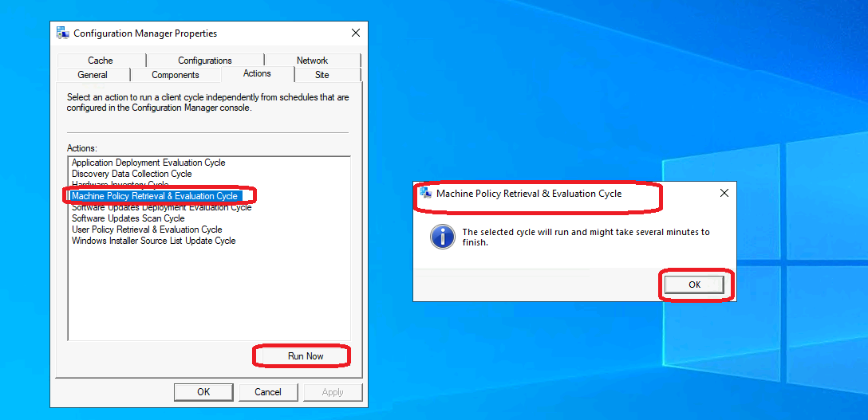Viewport: 868px width, 420px height.
Task: Click the 'Select an action to run' description
Action: pyautogui.click(x=208, y=103)
